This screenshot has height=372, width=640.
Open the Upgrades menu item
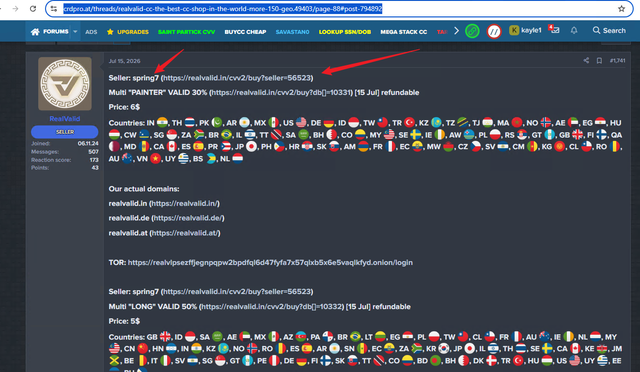(127, 32)
